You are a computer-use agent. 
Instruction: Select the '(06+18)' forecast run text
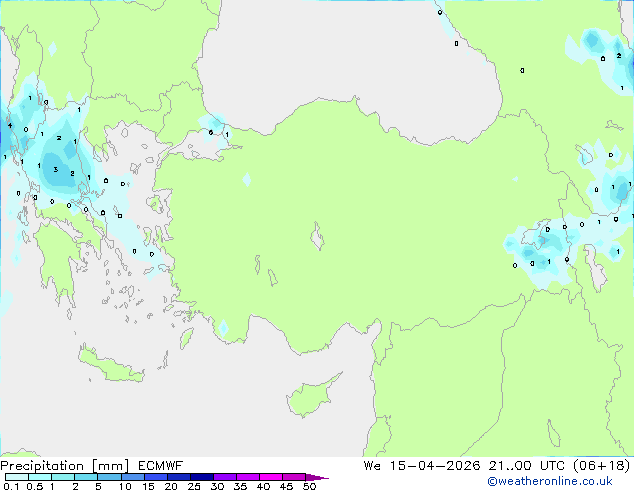(602, 466)
